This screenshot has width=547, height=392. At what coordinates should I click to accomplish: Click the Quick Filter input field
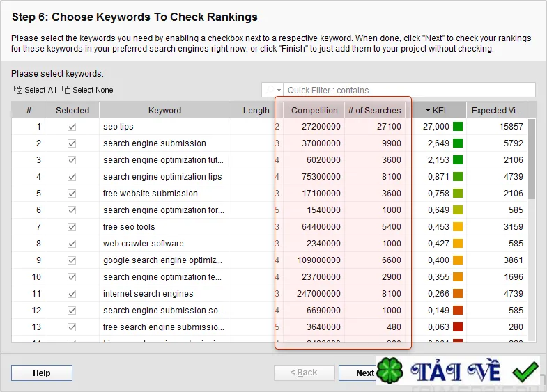tap(409, 91)
